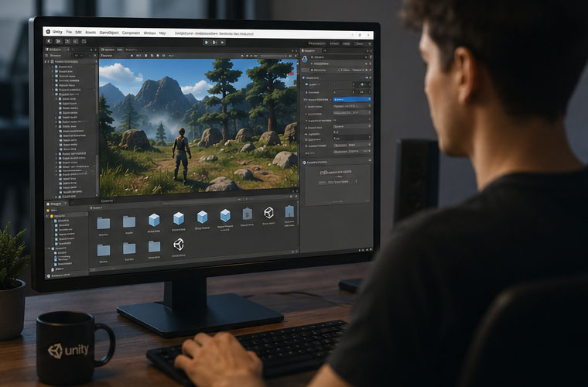Switch to the Inspector panel tab
The image size is (588, 387).
coord(309,50)
